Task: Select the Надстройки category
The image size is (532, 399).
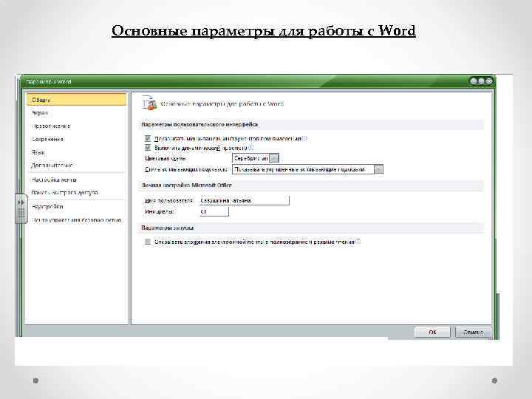Action: 47,206
